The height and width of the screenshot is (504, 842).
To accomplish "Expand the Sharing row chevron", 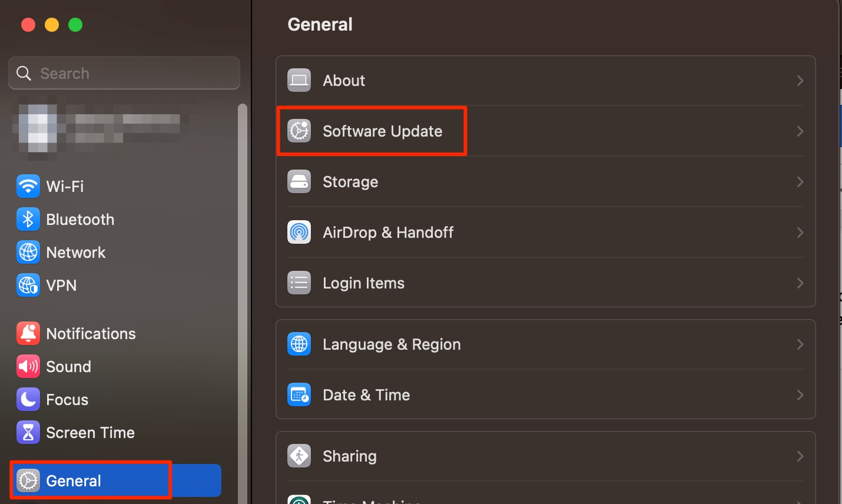I will [x=800, y=456].
